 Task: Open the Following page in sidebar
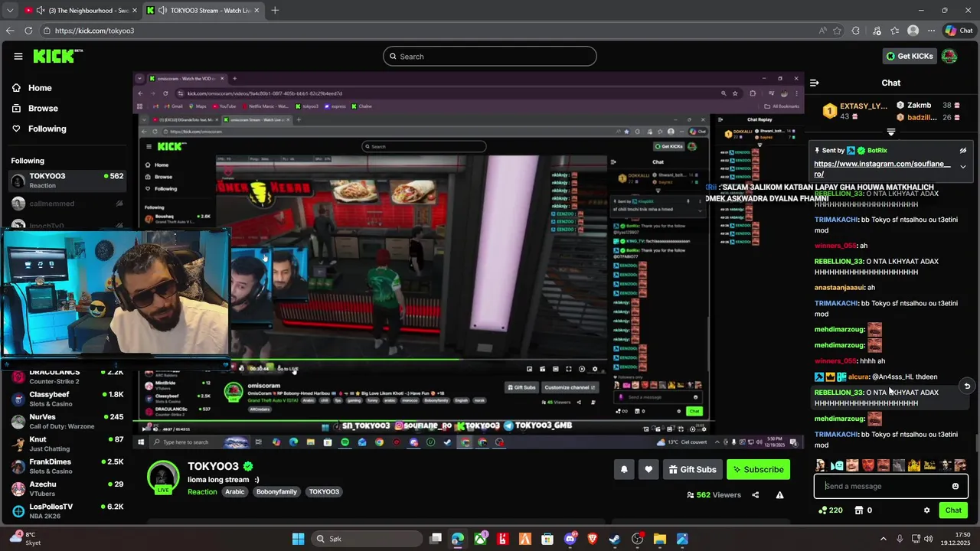pyautogui.click(x=47, y=129)
